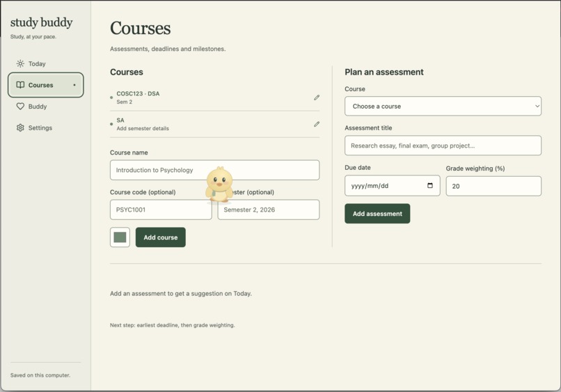Pick a course color from green swatch

pos(120,237)
